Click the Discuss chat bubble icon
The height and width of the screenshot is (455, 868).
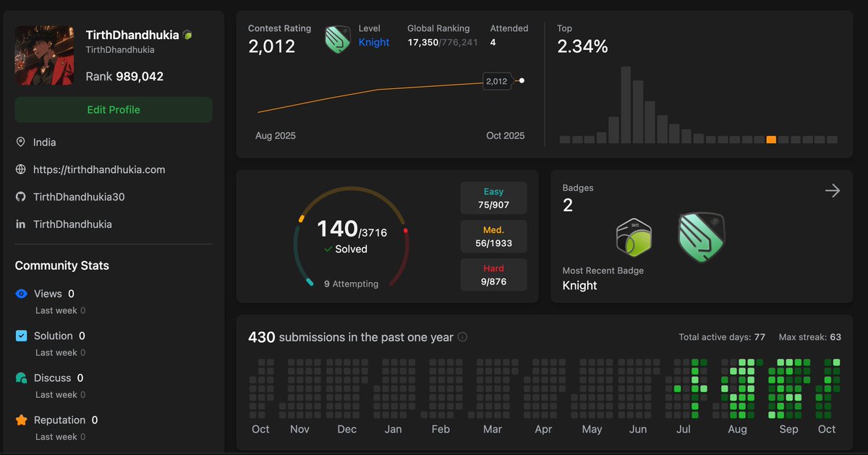coord(21,378)
